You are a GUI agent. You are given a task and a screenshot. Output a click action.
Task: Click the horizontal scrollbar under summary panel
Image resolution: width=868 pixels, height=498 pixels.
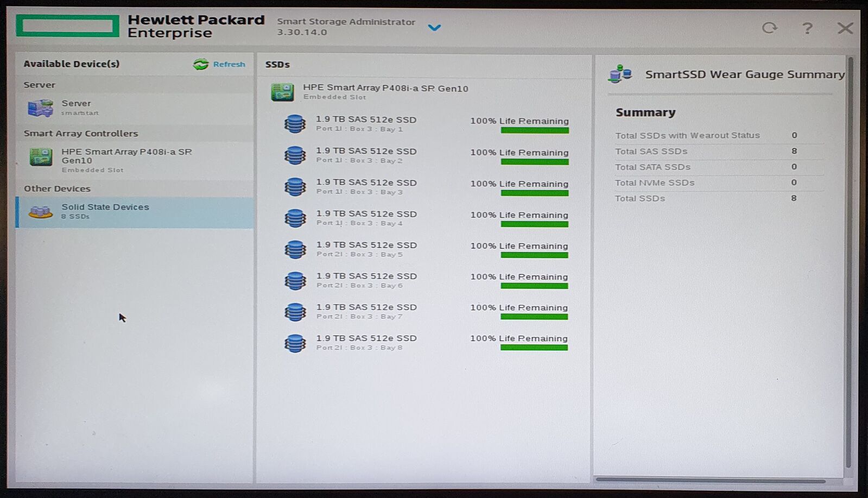(x=711, y=480)
